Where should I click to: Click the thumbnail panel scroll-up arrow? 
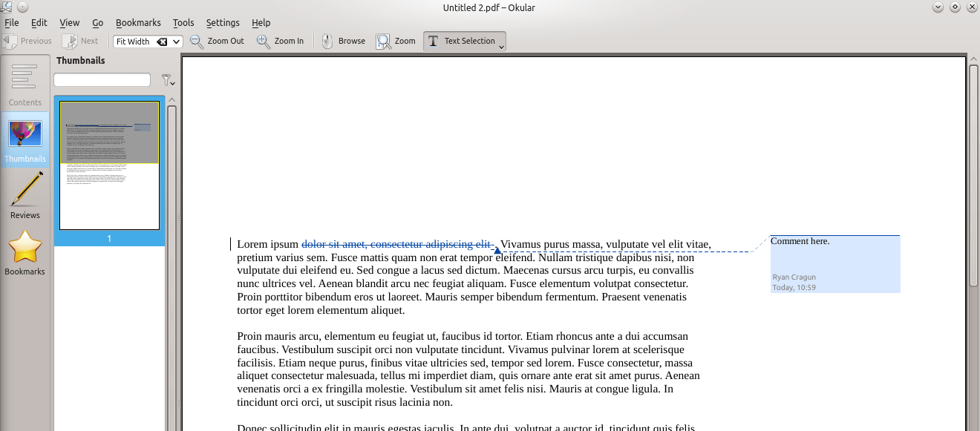pyautogui.click(x=172, y=99)
